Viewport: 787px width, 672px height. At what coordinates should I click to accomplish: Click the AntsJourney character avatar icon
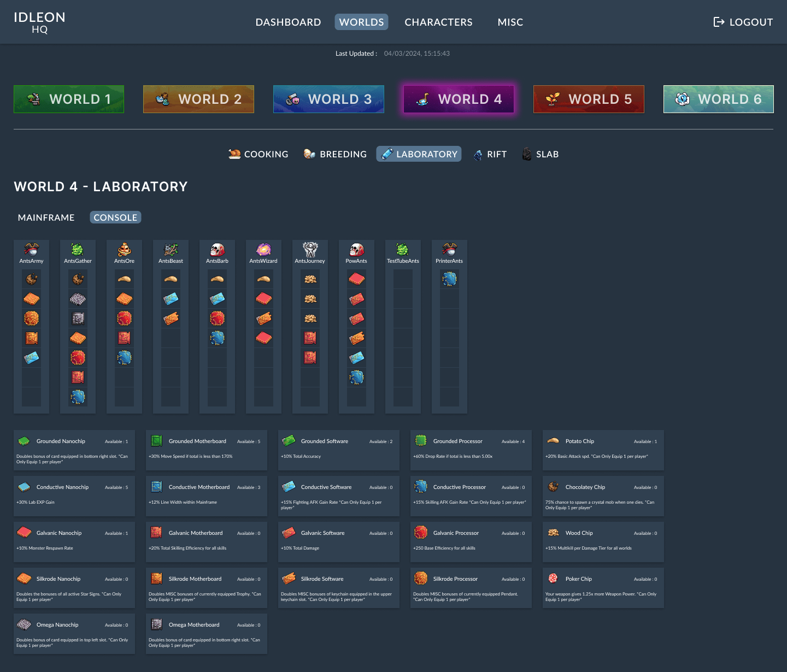(x=310, y=250)
